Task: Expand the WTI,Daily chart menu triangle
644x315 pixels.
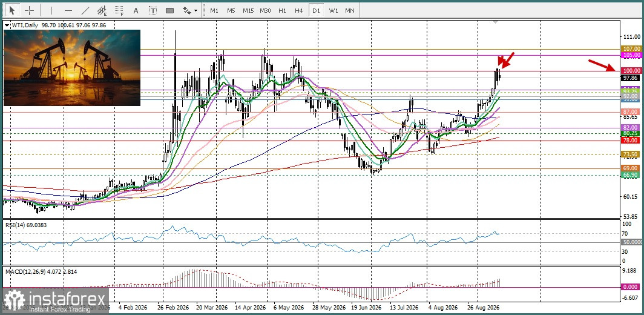Action: (6, 25)
